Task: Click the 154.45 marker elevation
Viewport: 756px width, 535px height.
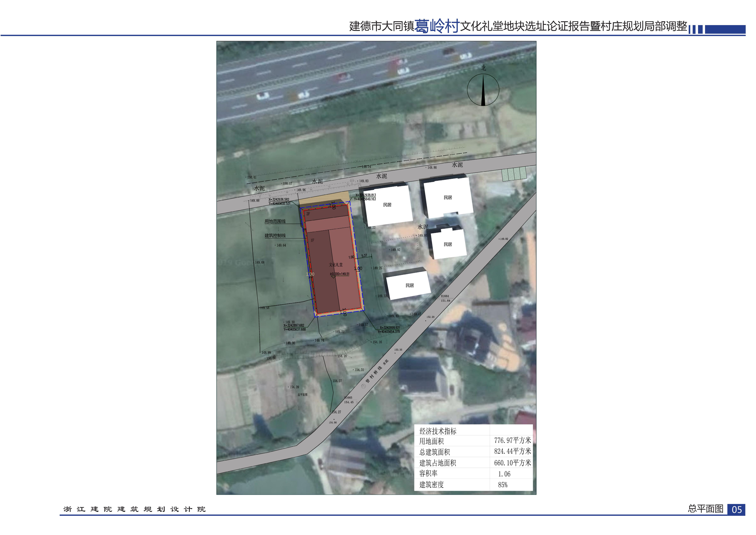Action: click(349, 402)
